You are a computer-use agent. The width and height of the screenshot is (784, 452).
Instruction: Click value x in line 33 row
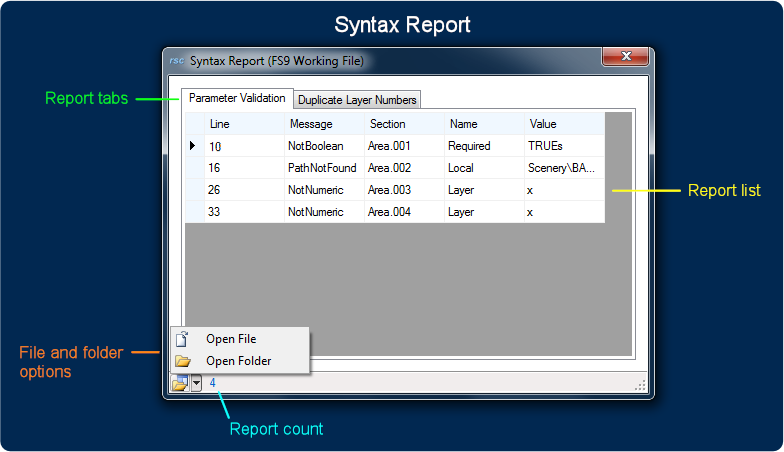564,212
